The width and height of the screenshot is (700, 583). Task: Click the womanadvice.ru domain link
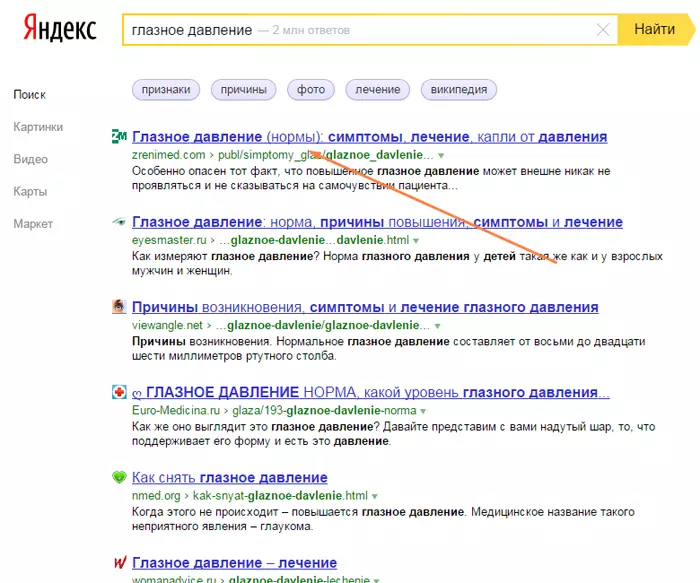[174, 579]
